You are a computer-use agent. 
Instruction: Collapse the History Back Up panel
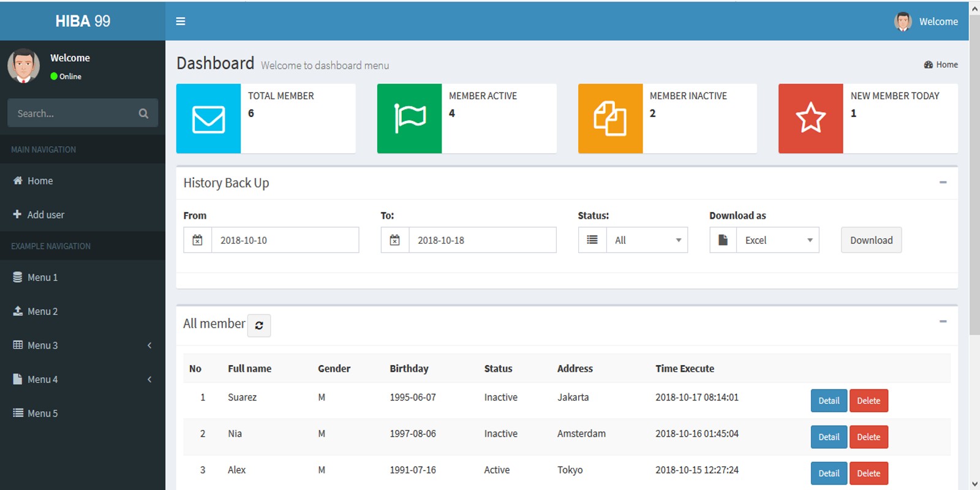[x=943, y=183]
